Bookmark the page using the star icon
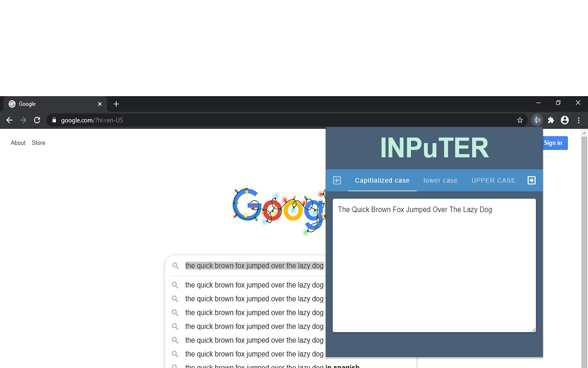The width and height of the screenshot is (588, 368). point(520,120)
